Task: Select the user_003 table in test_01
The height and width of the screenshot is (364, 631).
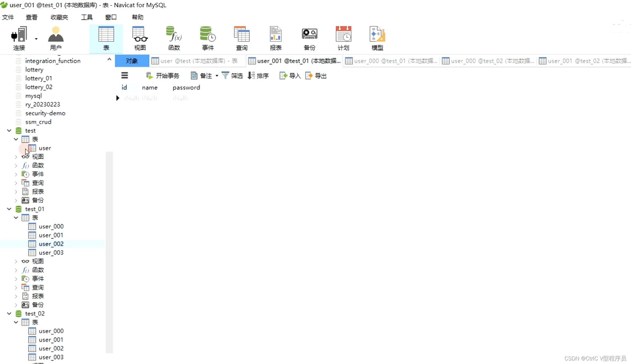Action: [51, 252]
